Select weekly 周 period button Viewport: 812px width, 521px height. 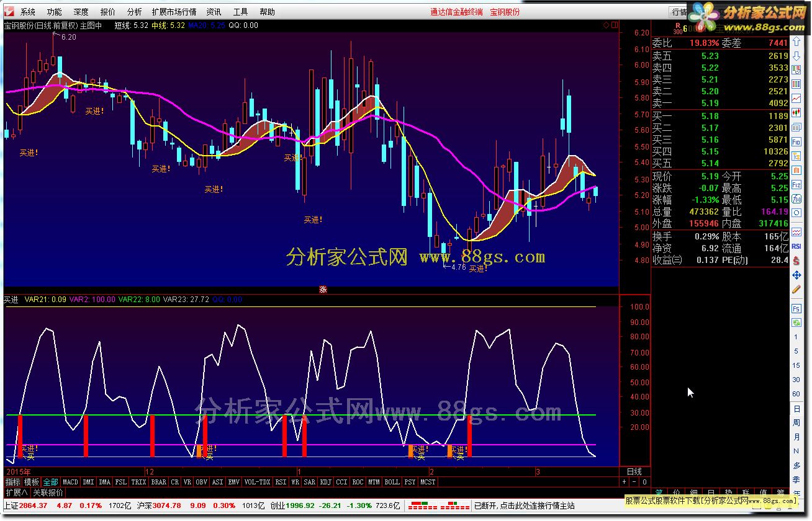(796, 422)
